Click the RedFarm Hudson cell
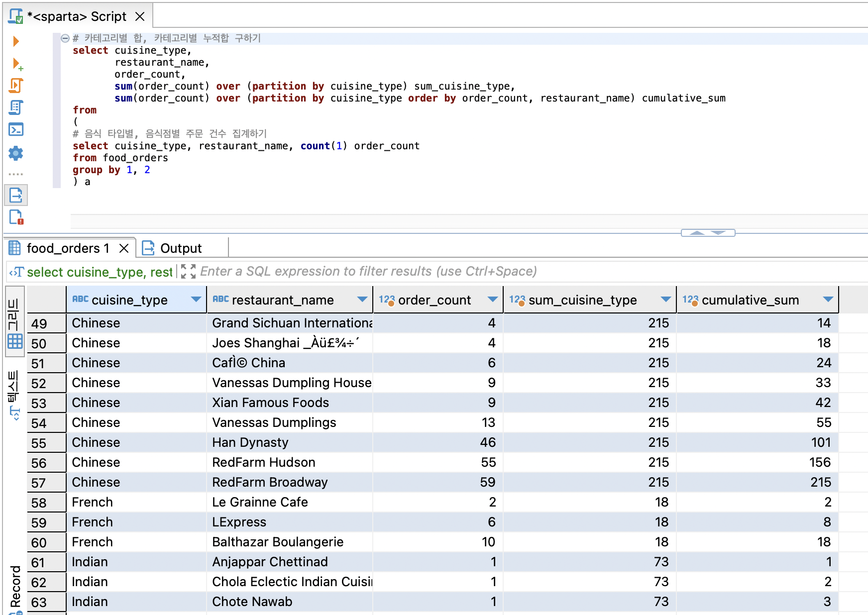Screen dimensions: 868x615 290,462
